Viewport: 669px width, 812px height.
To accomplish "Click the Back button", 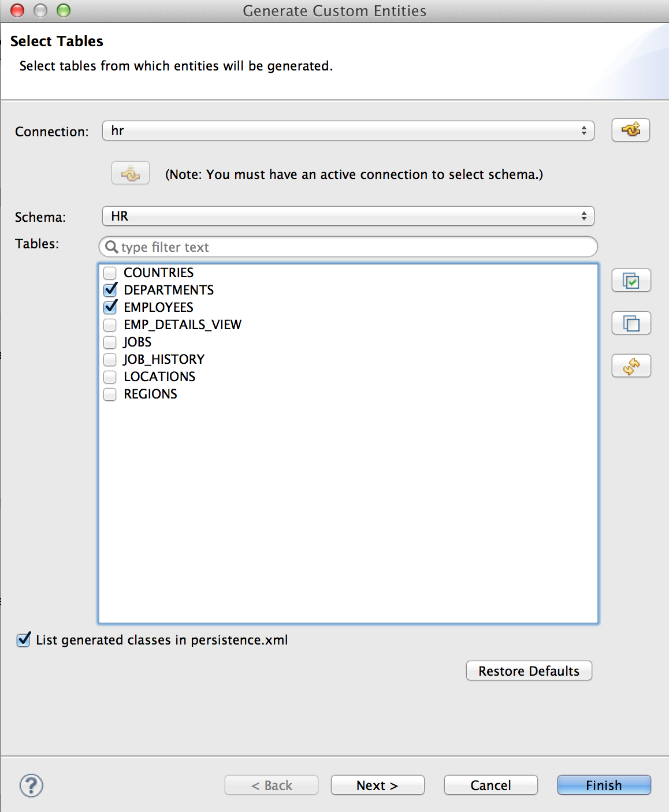I will (271, 785).
